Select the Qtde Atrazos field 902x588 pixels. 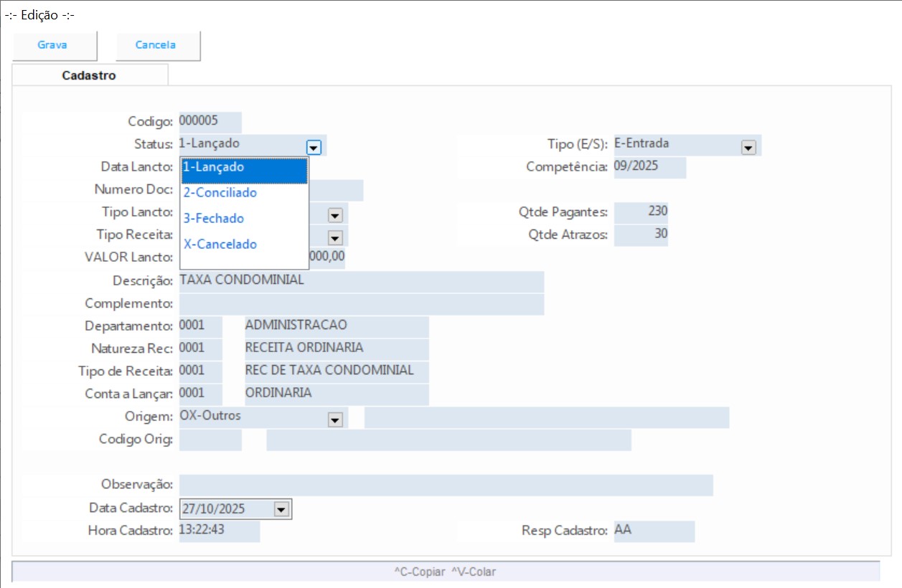(x=641, y=235)
